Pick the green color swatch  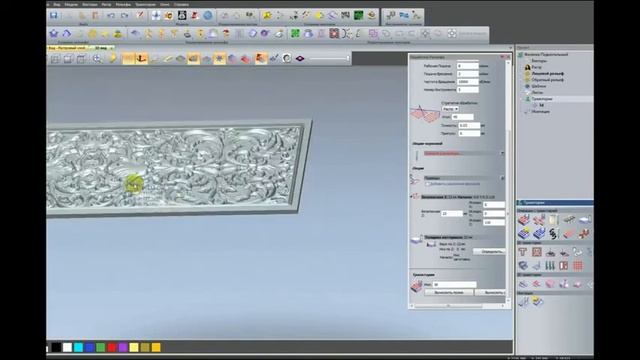[100, 347]
